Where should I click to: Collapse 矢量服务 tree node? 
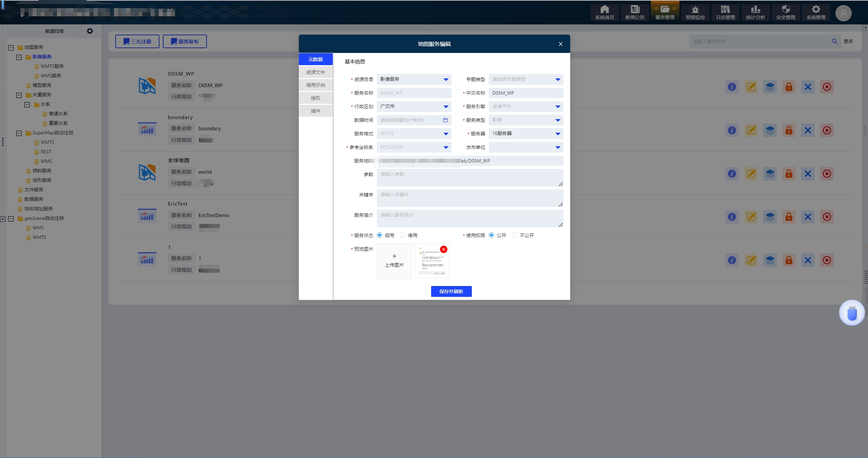click(19, 95)
